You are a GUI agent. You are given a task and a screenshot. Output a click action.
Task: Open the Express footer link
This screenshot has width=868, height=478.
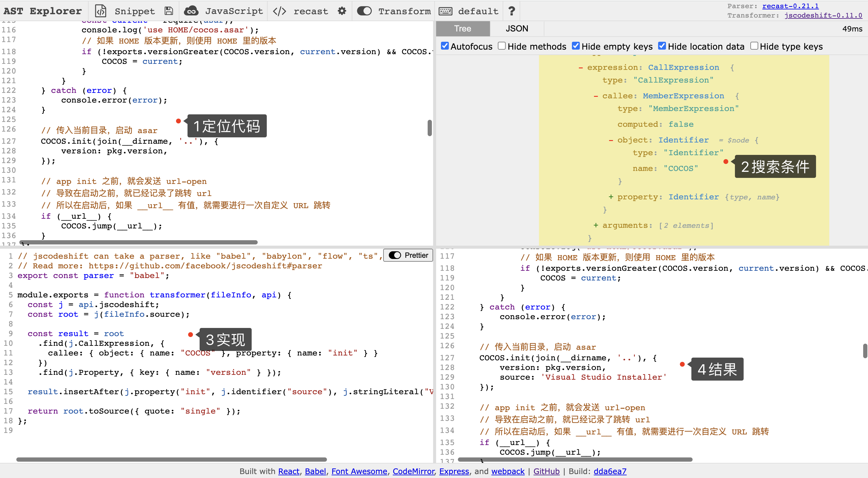[x=454, y=471]
